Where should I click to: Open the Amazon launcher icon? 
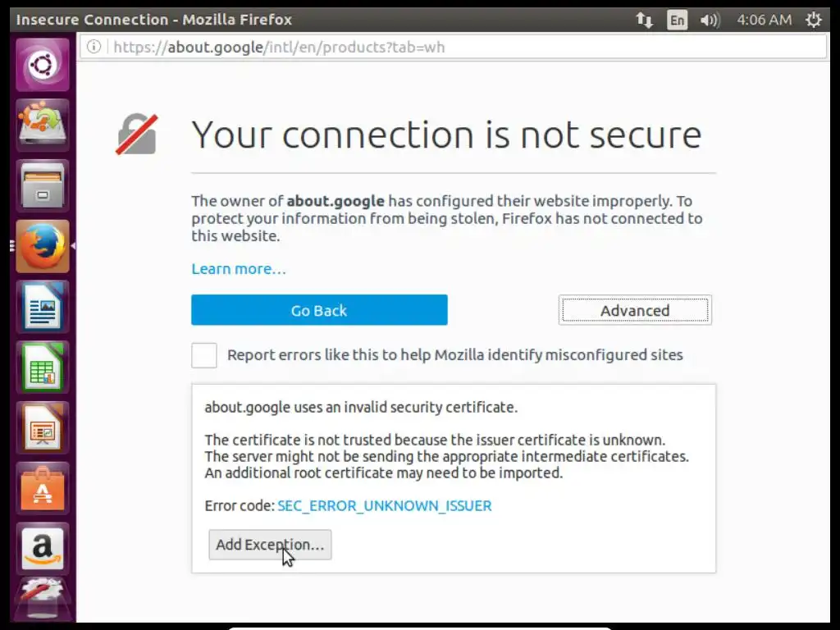(x=42, y=548)
